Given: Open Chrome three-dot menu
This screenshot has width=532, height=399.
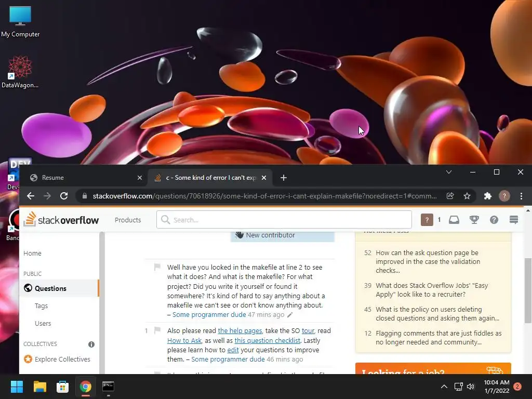Looking at the screenshot, I should 521,196.
